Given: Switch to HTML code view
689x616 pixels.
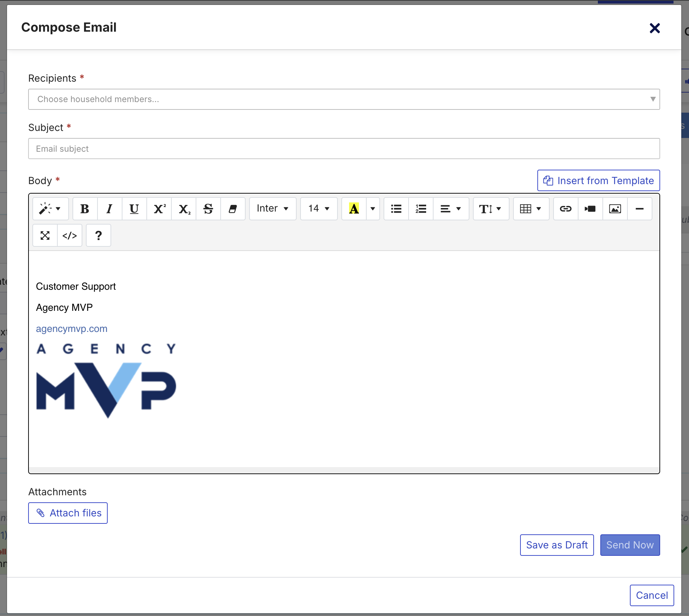Looking at the screenshot, I should click(70, 235).
